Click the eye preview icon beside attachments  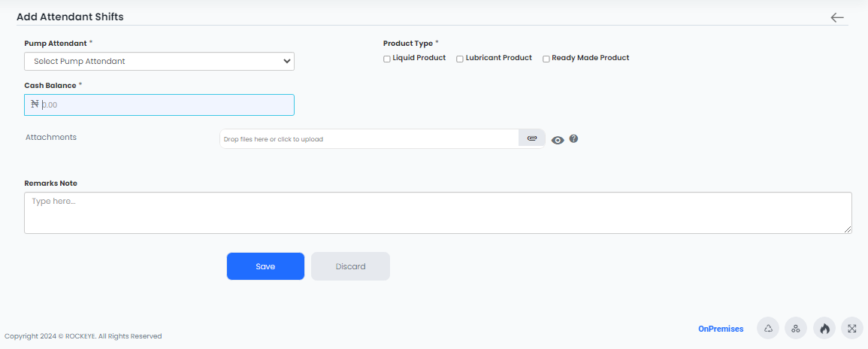pyautogui.click(x=558, y=140)
